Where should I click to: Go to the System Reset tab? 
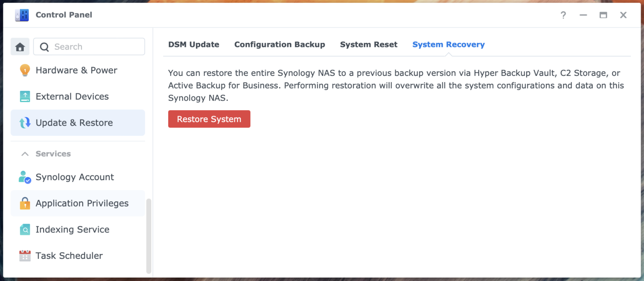tap(369, 44)
